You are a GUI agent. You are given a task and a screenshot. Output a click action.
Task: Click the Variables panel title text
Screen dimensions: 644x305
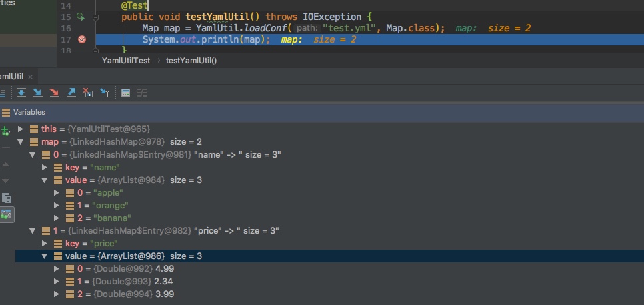[x=29, y=112]
